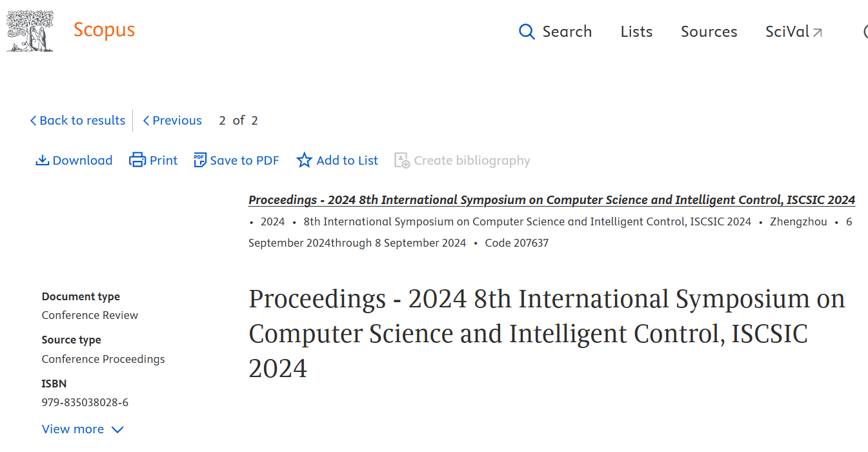Open the italic ISCSIC 2024 Proceedings source link
The image size is (868, 452).
tap(552, 200)
